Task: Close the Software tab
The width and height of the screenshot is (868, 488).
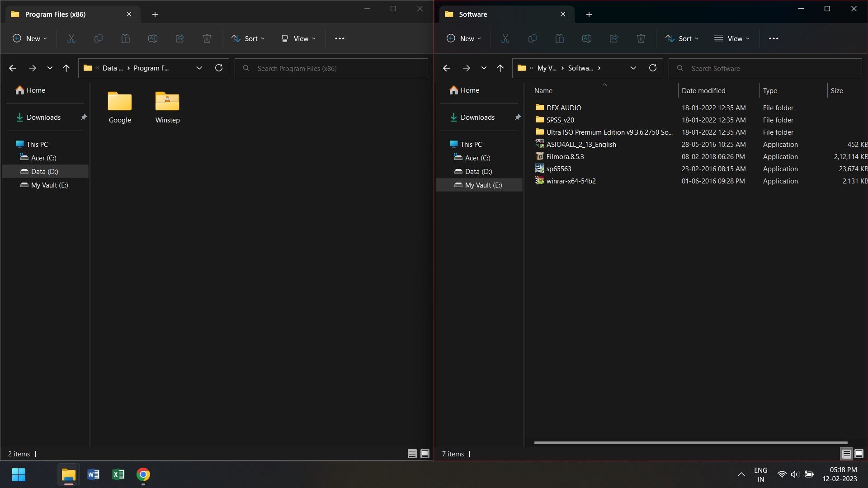Action: tap(563, 14)
